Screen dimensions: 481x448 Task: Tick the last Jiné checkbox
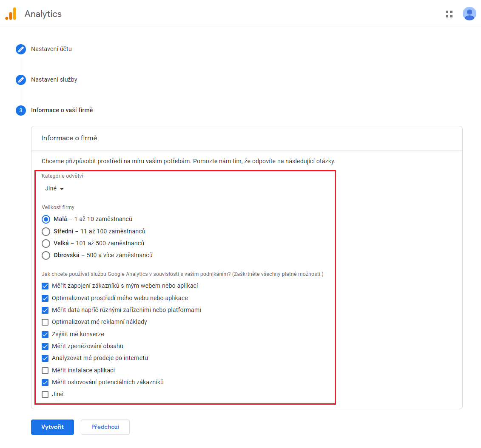click(x=45, y=394)
